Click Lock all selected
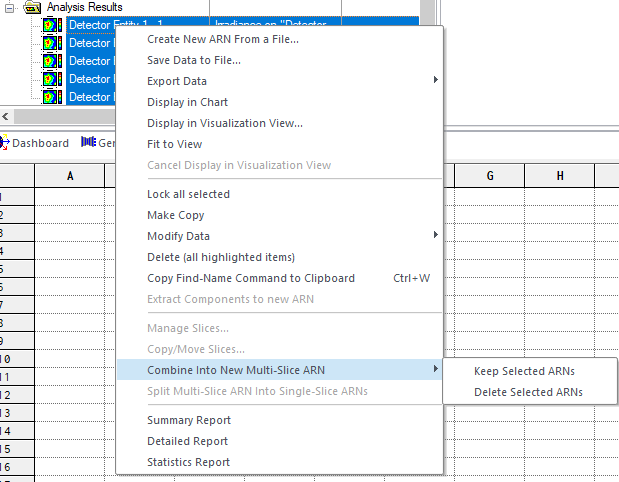This screenshot has height=482, width=619. (x=188, y=194)
